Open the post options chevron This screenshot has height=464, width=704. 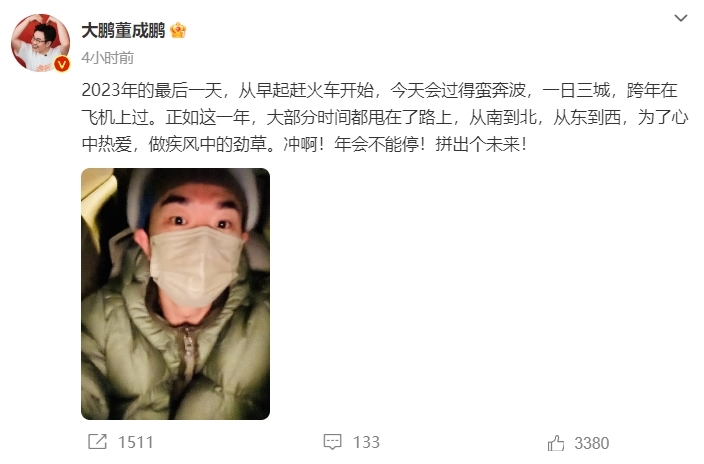coord(681,18)
